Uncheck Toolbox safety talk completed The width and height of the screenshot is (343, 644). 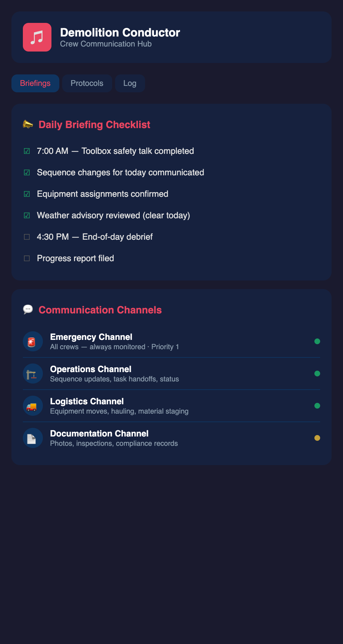[27, 151]
